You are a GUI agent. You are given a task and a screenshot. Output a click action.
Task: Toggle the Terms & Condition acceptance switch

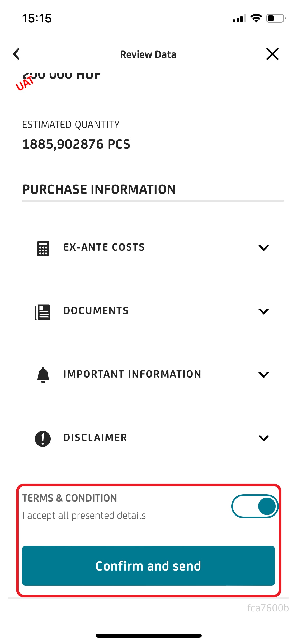tap(255, 506)
